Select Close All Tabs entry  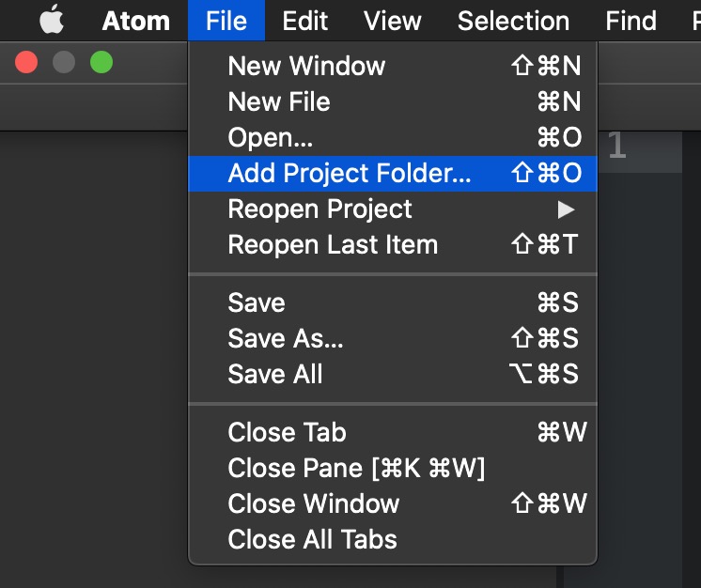click(x=312, y=539)
